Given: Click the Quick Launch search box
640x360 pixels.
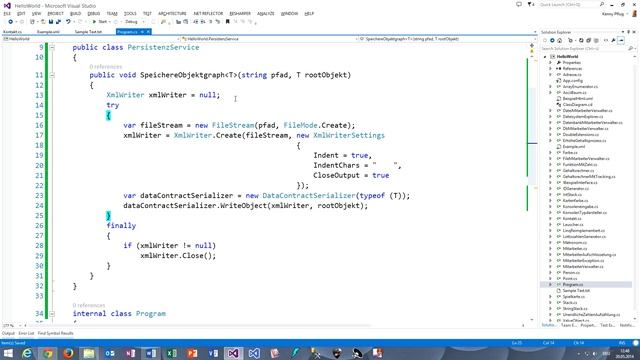Looking at the screenshot, I should 571,4.
